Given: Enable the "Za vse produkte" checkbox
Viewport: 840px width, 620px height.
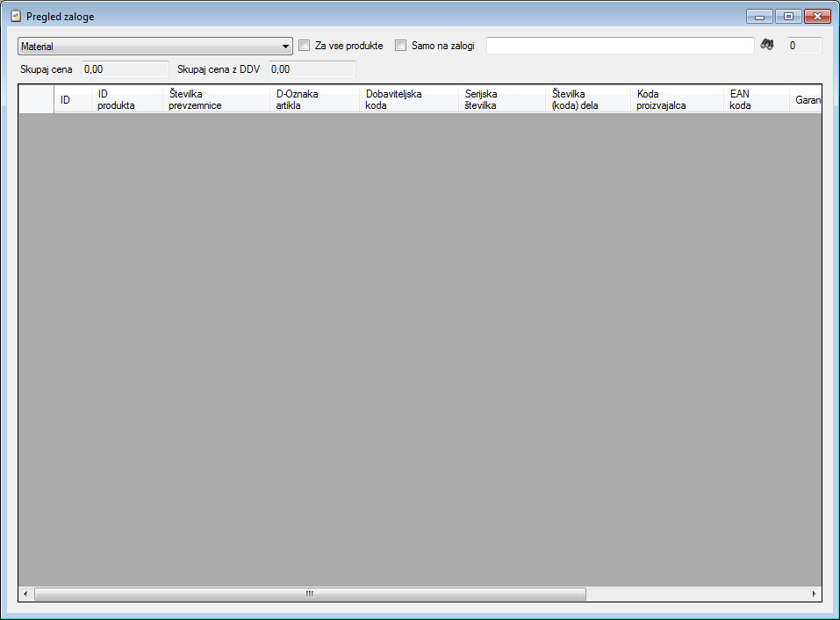Looking at the screenshot, I should [x=305, y=46].
